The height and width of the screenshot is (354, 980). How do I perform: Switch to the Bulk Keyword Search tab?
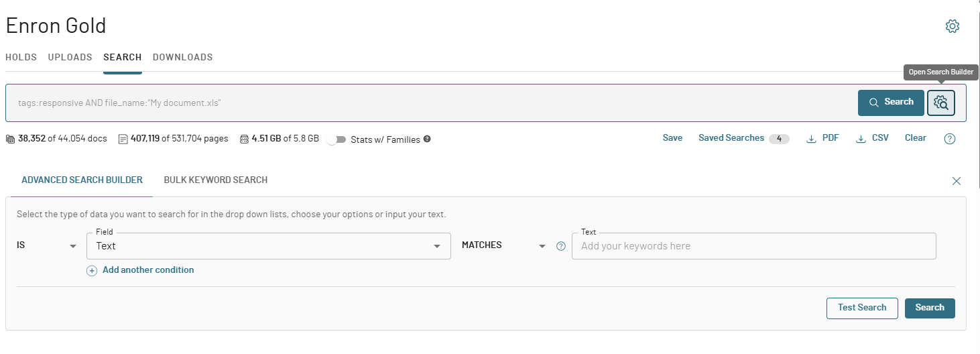pos(215,180)
